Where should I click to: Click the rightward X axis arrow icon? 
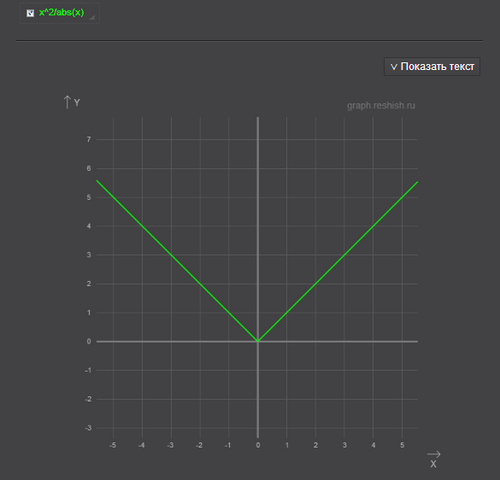(434, 454)
